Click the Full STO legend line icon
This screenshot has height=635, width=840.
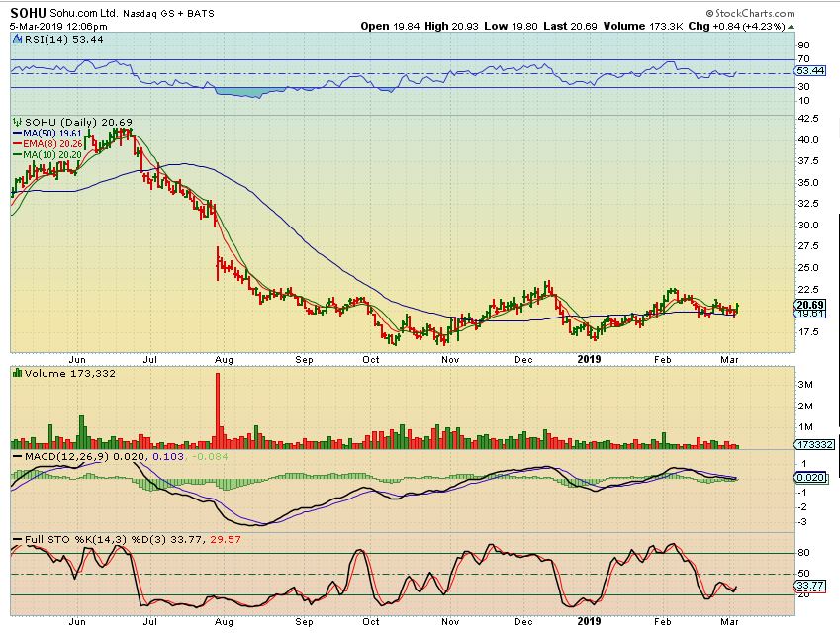(16, 539)
